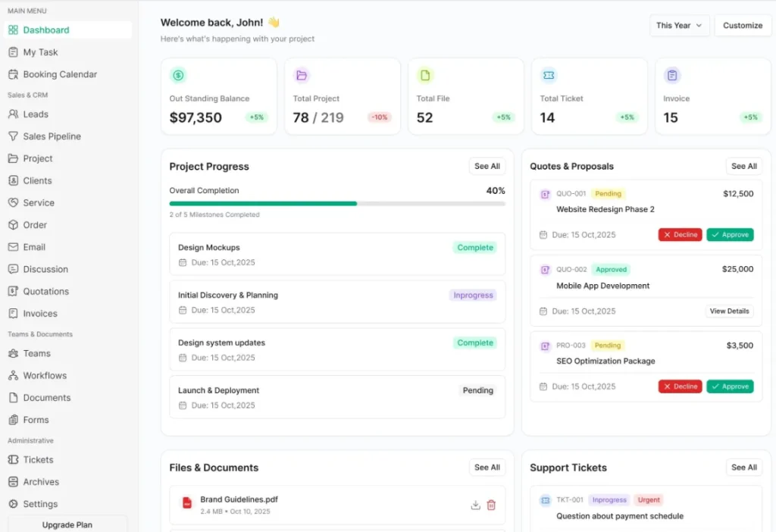Approve the Website Redesign Phase 2 quote

point(730,235)
